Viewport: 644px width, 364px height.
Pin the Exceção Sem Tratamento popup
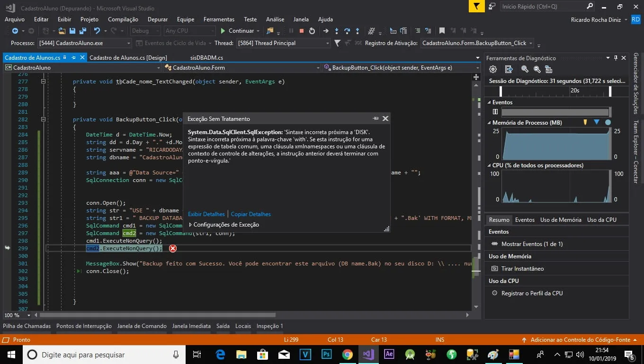click(376, 118)
